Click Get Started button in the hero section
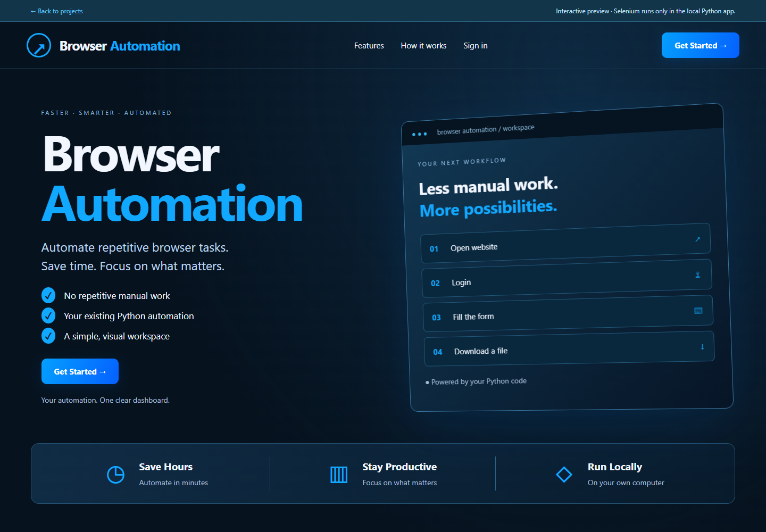Image resolution: width=766 pixels, height=532 pixels. tap(80, 371)
